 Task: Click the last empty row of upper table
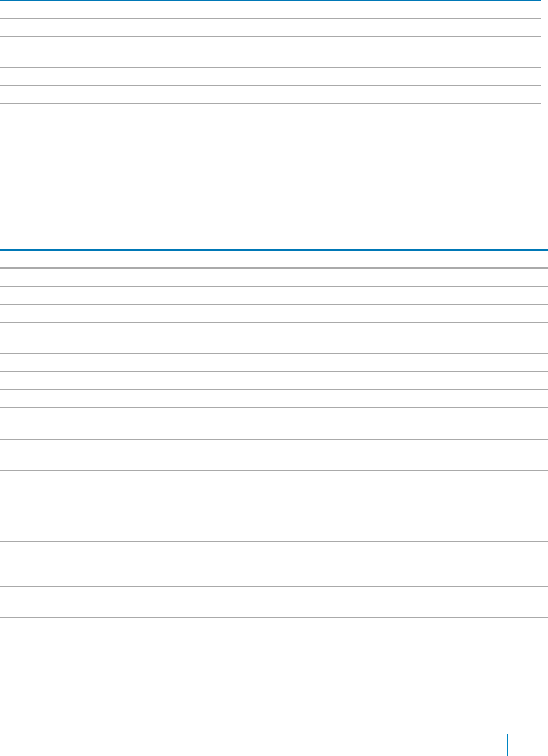click(270, 95)
